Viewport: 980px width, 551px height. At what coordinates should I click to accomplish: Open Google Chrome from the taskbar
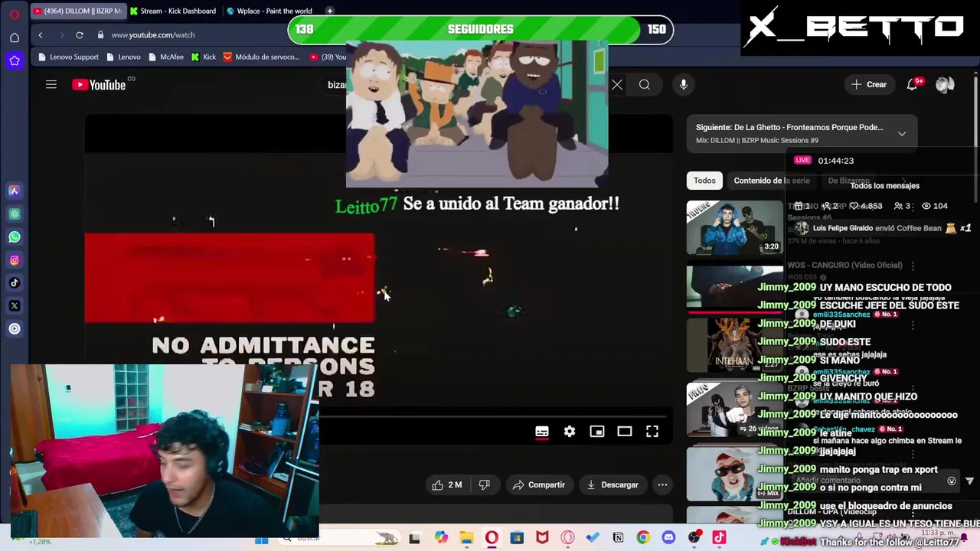click(643, 538)
